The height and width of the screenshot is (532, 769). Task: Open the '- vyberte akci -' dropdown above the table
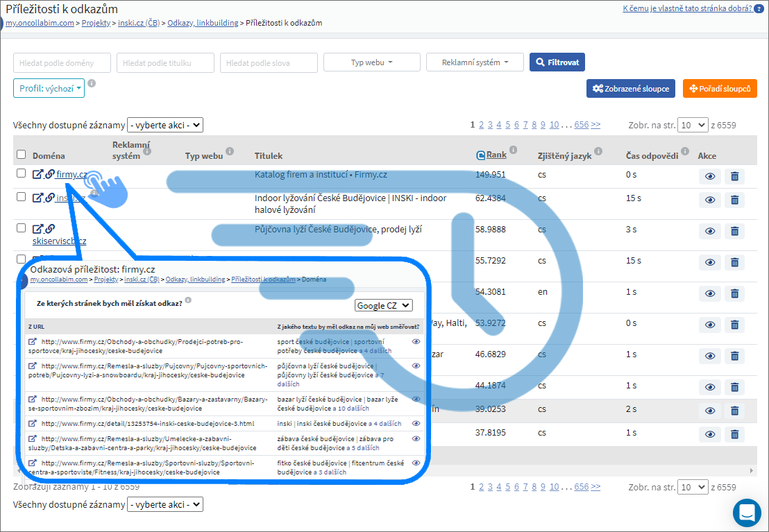point(164,125)
